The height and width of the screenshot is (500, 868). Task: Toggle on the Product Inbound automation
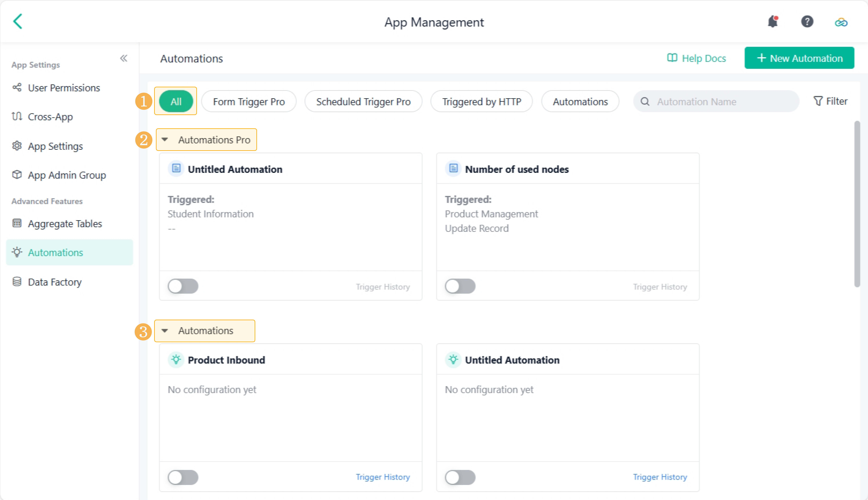pyautogui.click(x=183, y=477)
